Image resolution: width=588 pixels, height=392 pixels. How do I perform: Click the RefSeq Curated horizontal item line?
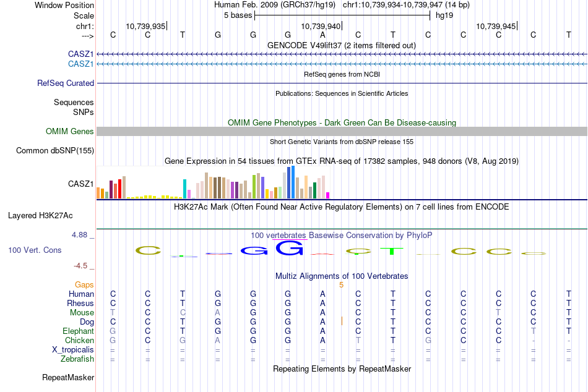tap(342, 83)
